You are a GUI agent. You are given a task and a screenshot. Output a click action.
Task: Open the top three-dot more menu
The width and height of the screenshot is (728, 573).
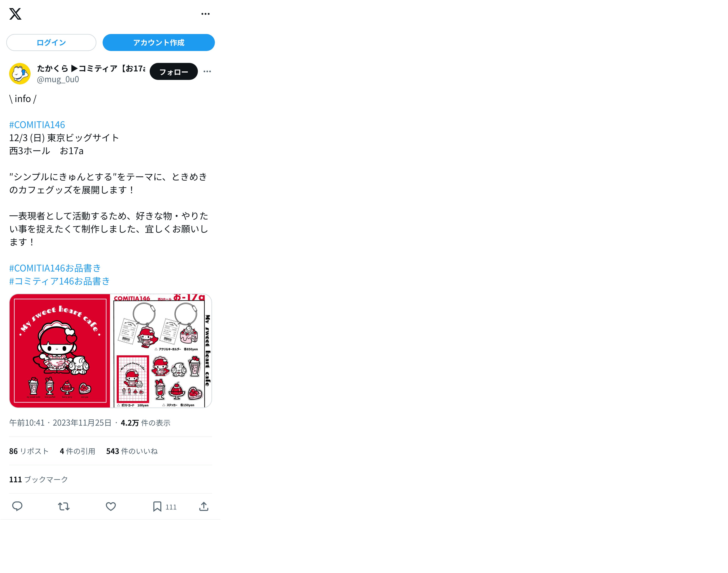(205, 14)
